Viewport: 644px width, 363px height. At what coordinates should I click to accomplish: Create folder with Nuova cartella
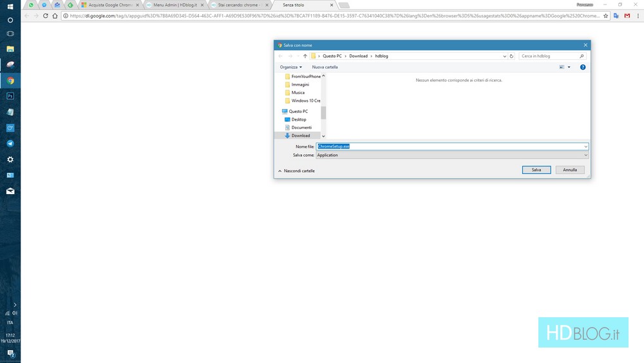point(325,67)
